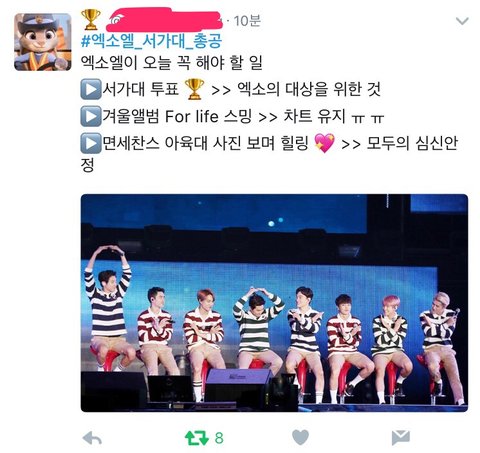This screenshot has width=480, height=453.
Task: Click the retweet count number 8
Action: click(x=219, y=438)
